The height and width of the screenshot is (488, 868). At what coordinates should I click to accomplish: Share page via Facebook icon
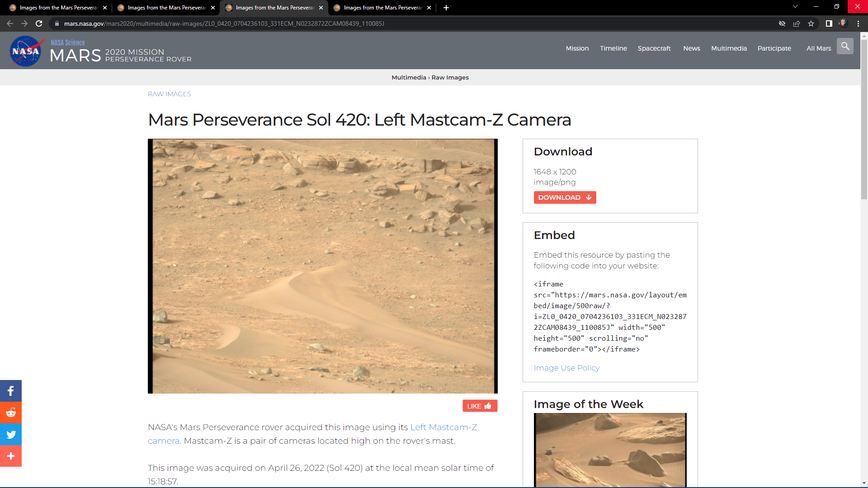[11, 391]
